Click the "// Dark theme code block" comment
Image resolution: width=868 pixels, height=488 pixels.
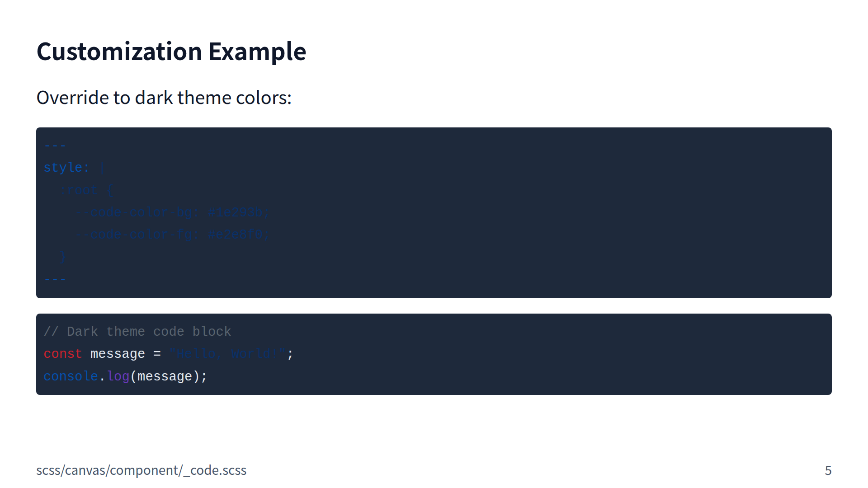(137, 332)
